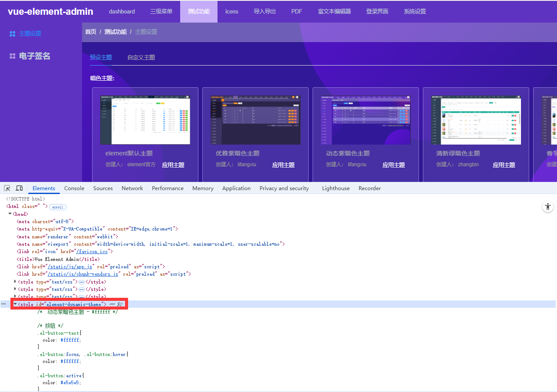Click the 电子签名 sidebar grid icon
Image resolution: width=557 pixels, height=392 pixels.
12,56
